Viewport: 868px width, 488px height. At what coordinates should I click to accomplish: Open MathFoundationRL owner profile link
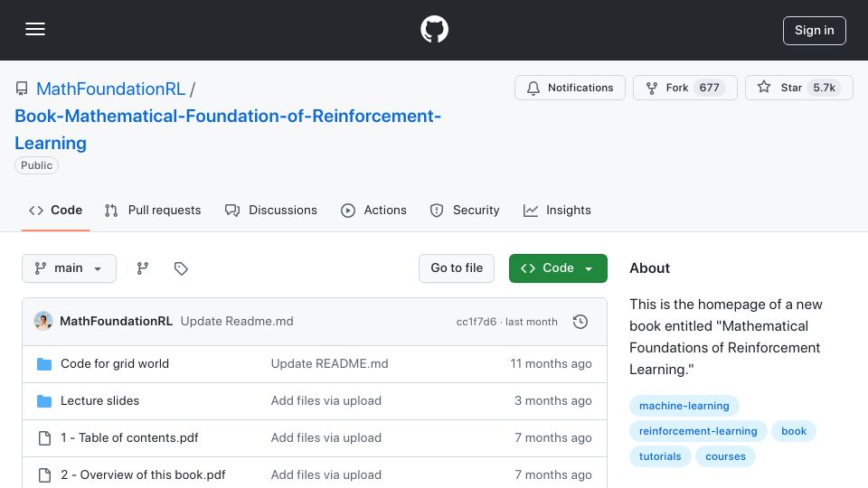click(110, 89)
